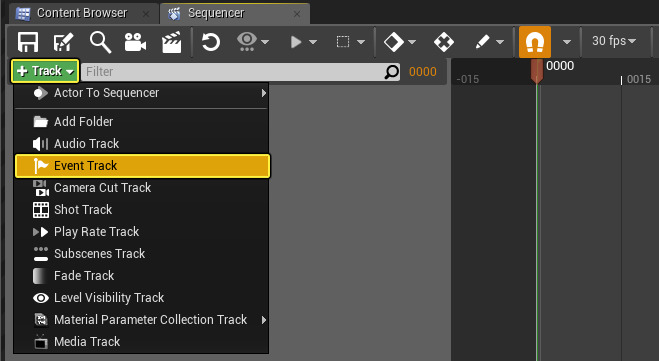Image resolution: width=659 pixels, height=361 pixels.
Task: Add a Camera Cut Track
Action: click(x=142, y=188)
